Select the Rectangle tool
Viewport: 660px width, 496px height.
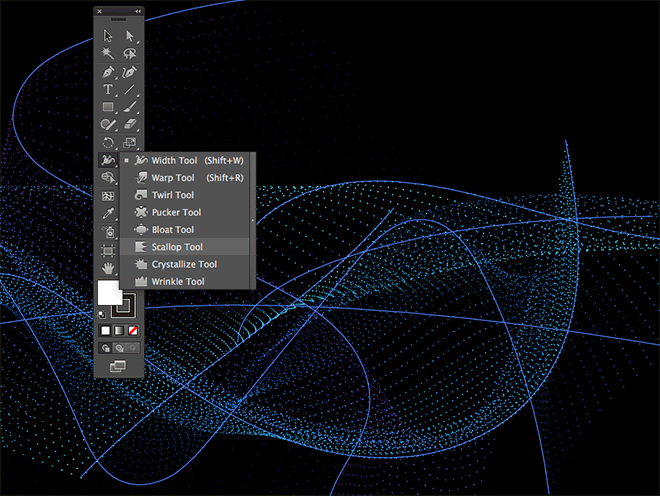(108, 107)
